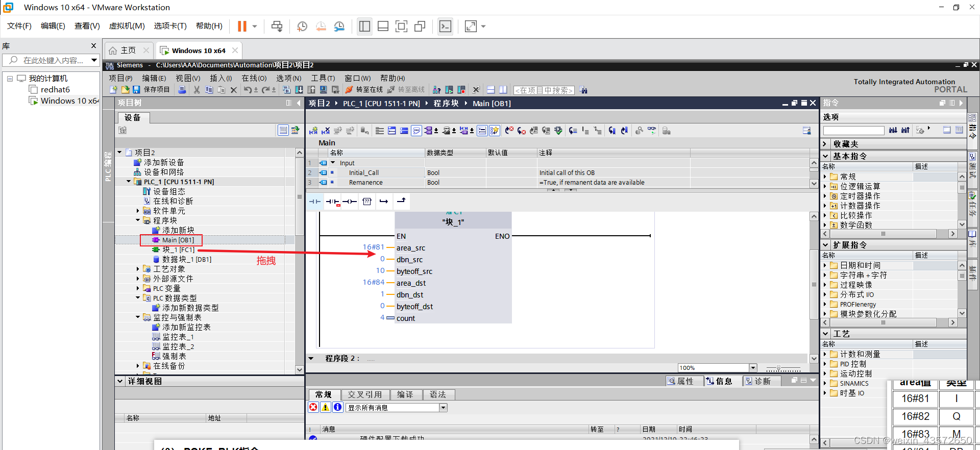980x450 pixels.
Task: Compile the project using the compile icon
Action: click(x=287, y=90)
